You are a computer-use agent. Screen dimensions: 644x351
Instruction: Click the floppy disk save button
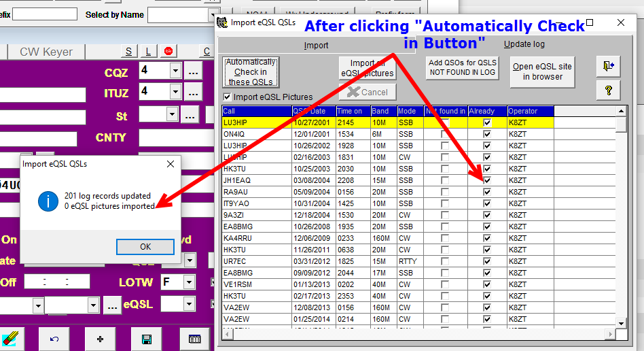click(x=146, y=339)
